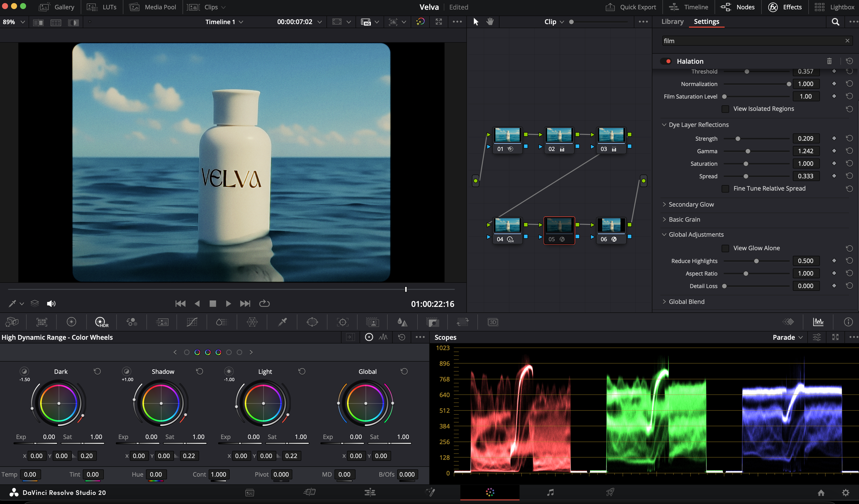
Task: Open the Tracker palette icon
Action: 342,322
